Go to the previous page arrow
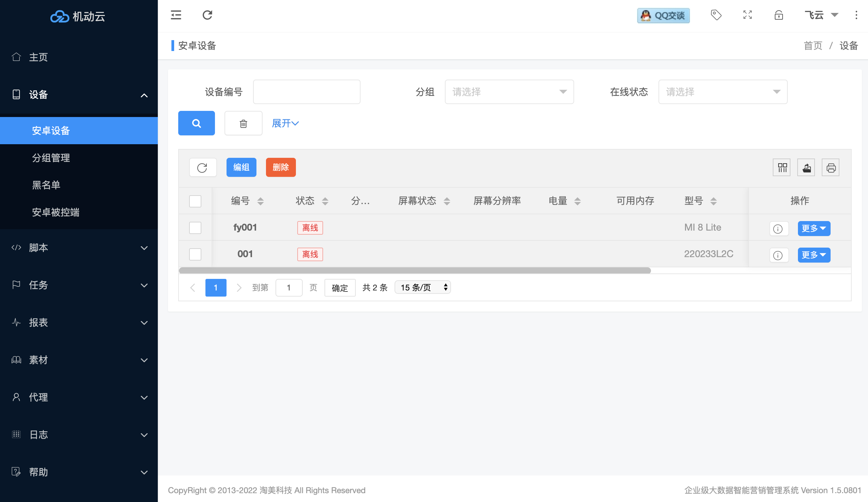The height and width of the screenshot is (502, 868). 193,287
